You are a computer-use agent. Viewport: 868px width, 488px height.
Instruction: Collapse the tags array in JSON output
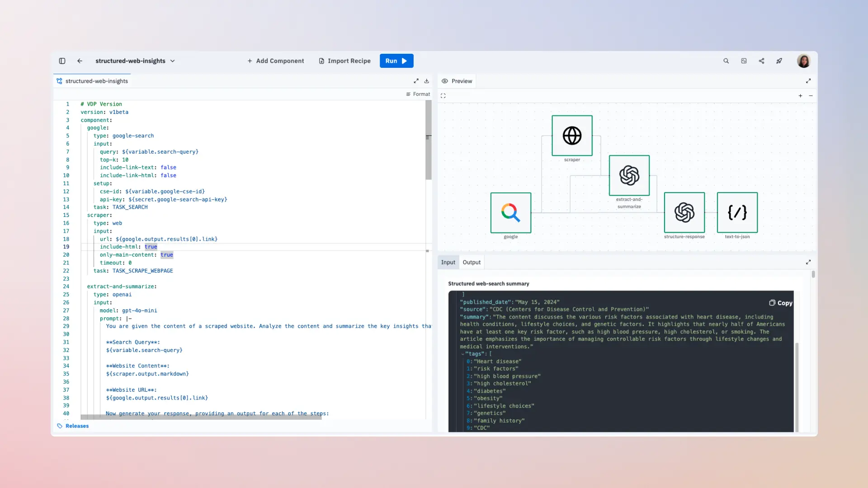462,354
